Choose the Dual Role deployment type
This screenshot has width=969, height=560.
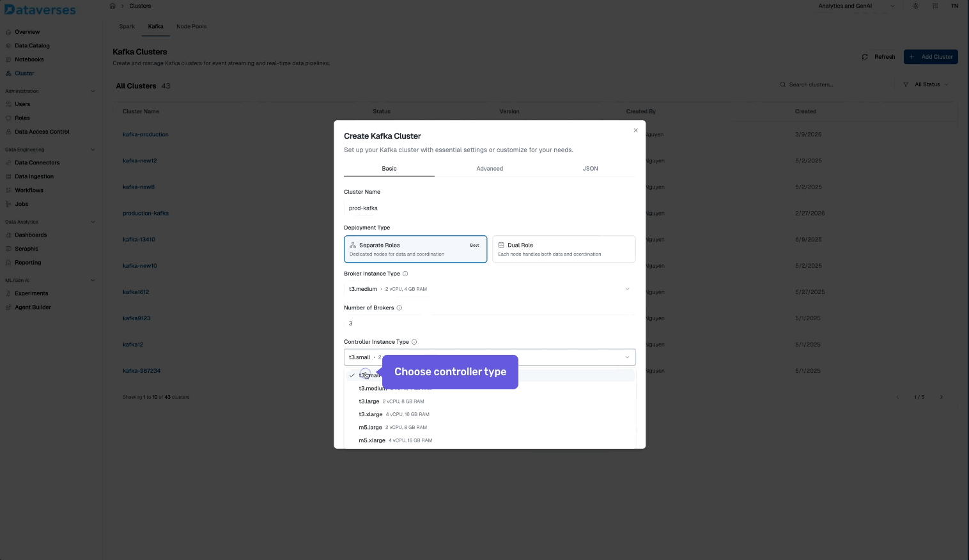pos(563,249)
